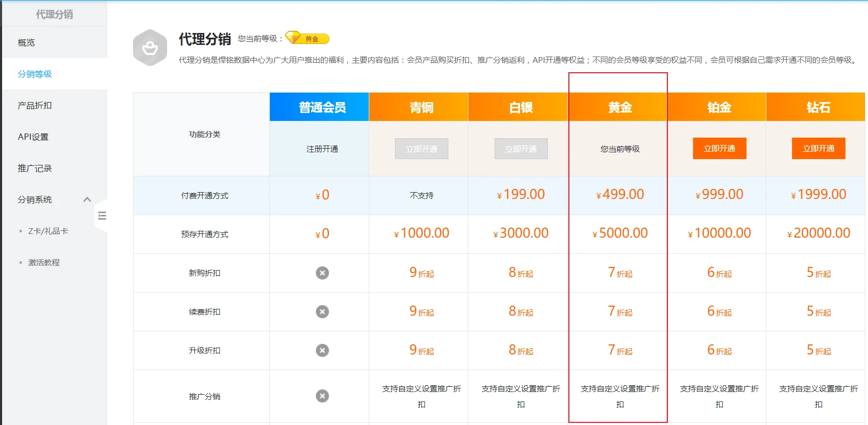Click the gold diamond level badge
Viewport: 868px width, 425px height.
point(307,39)
